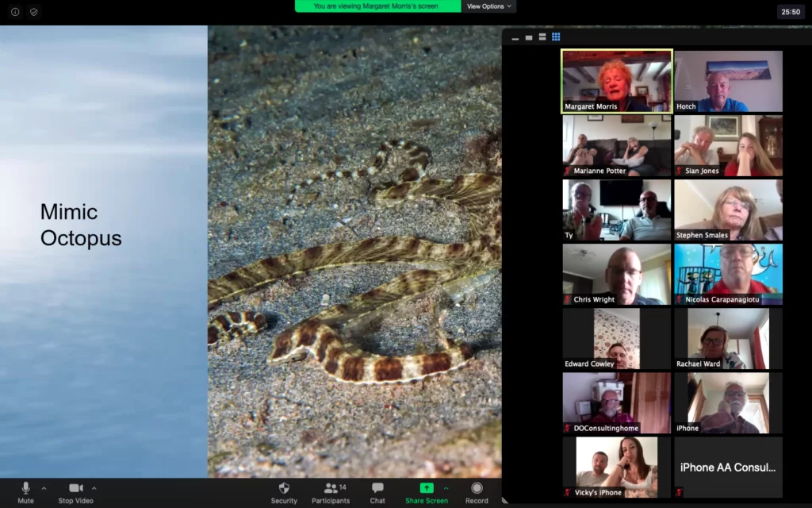This screenshot has width=812, height=508.
Task: Mute the microphone
Action: pos(25,493)
